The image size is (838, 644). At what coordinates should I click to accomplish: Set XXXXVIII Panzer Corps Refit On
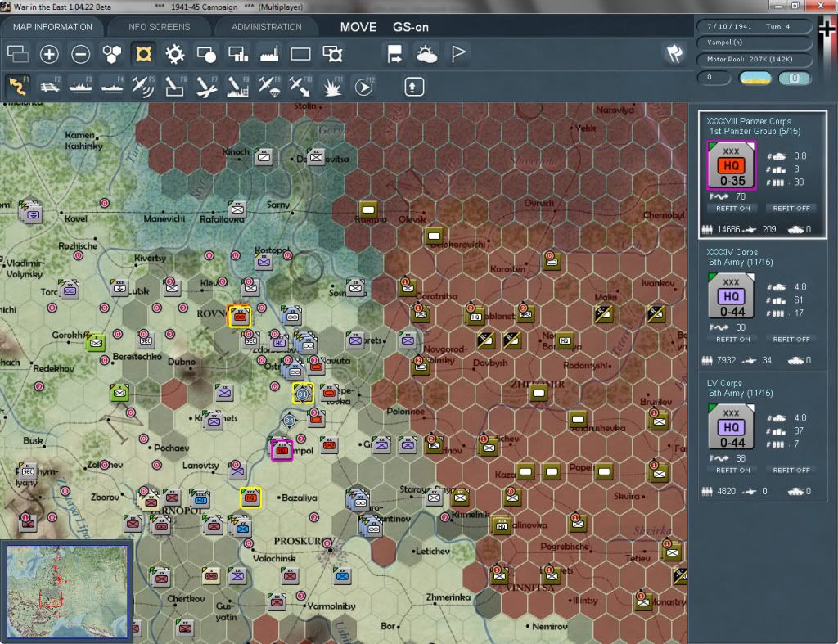tap(732, 209)
